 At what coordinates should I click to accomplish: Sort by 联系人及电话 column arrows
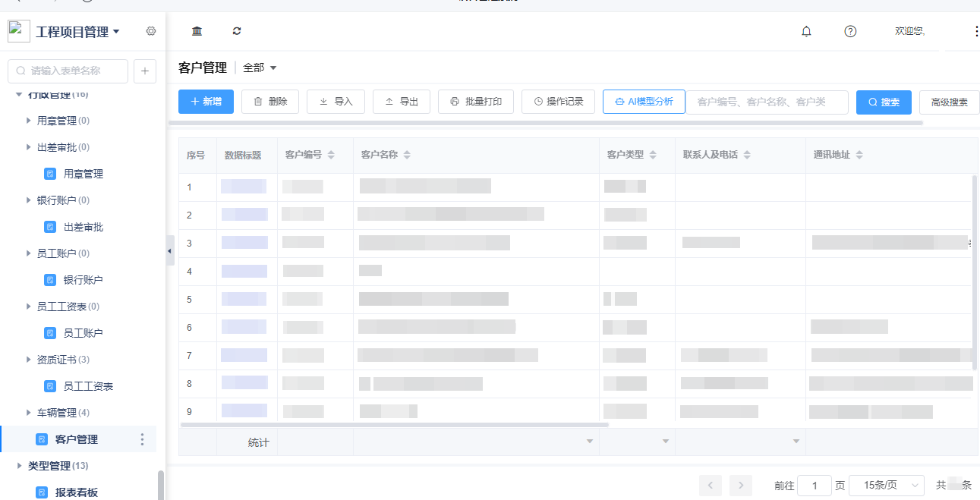pos(747,155)
